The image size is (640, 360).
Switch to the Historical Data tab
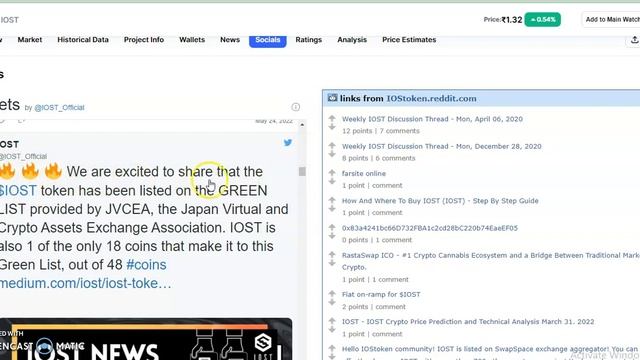[x=83, y=40]
